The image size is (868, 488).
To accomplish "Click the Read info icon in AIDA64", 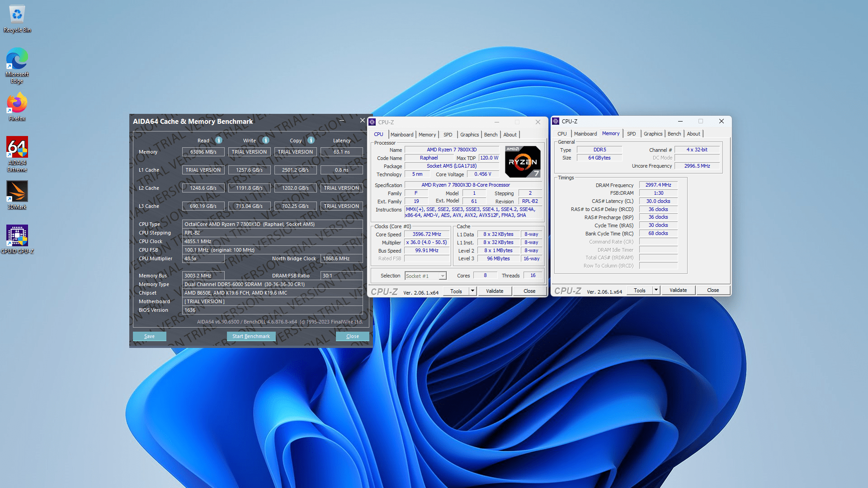I will point(219,140).
